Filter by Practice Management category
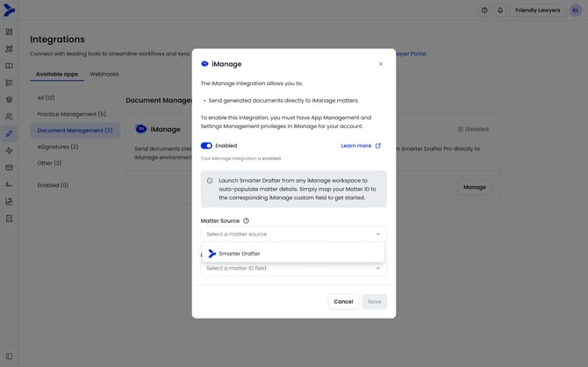The height and width of the screenshot is (367, 588). pyautogui.click(x=71, y=114)
